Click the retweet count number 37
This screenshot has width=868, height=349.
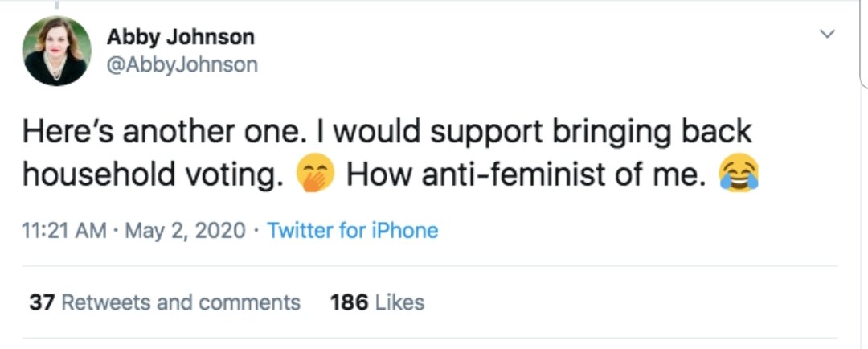(x=42, y=302)
